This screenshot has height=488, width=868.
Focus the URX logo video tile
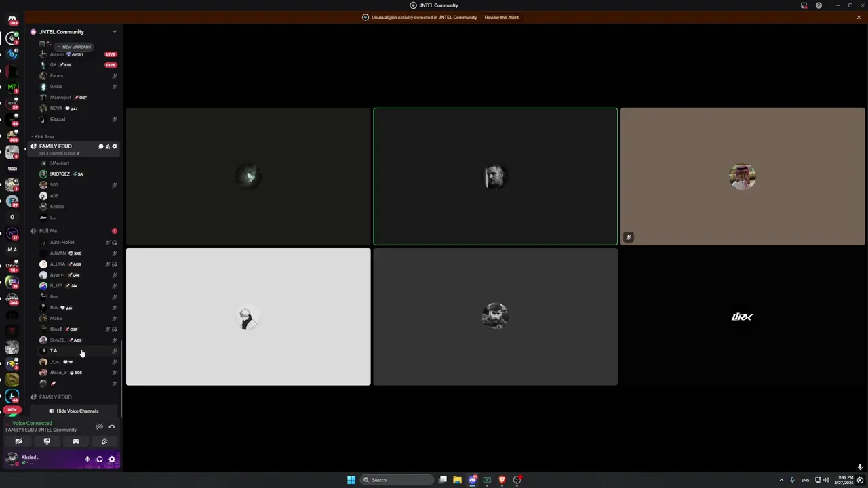click(743, 317)
